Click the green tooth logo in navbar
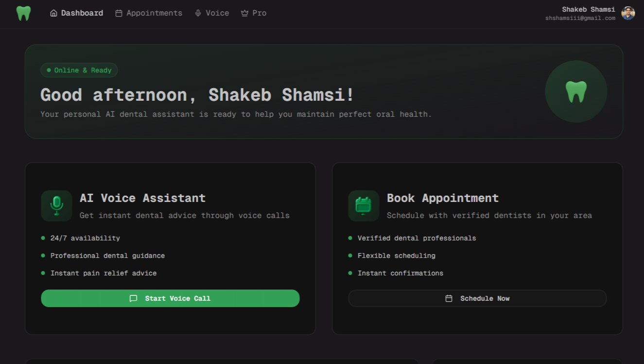Viewport: 644px width, 364px height. 23,13
